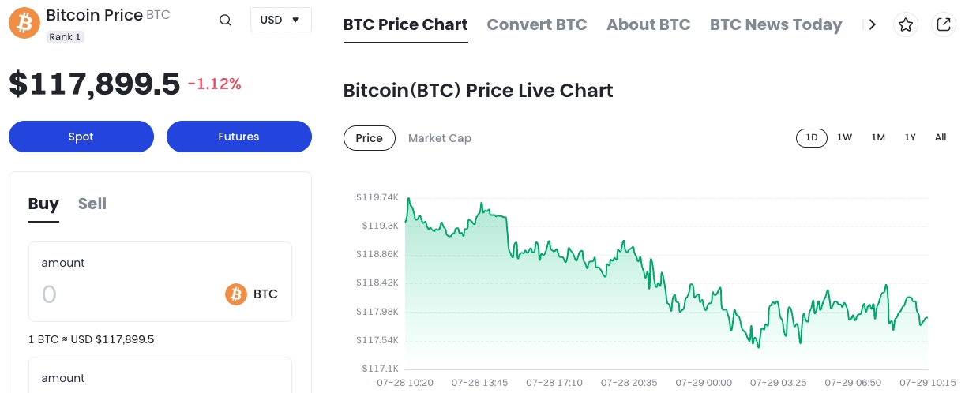The width and height of the screenshot is (980, 393).
Task: Go to the About BTC tab
Action: click(648, 24)
